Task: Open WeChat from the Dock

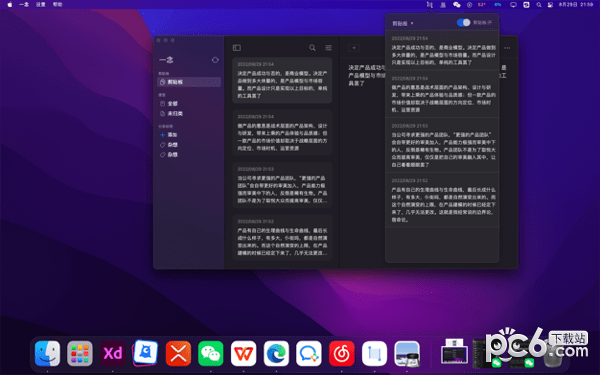Action: (211, 353)
